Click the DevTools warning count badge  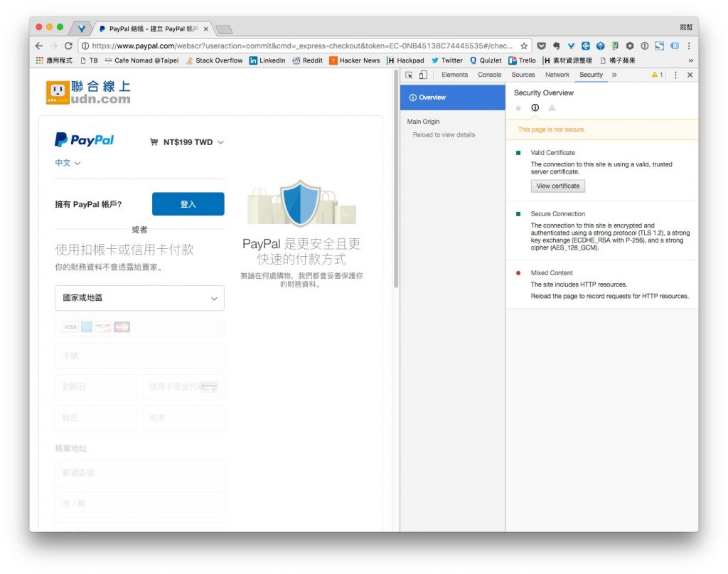pos(657,75)
